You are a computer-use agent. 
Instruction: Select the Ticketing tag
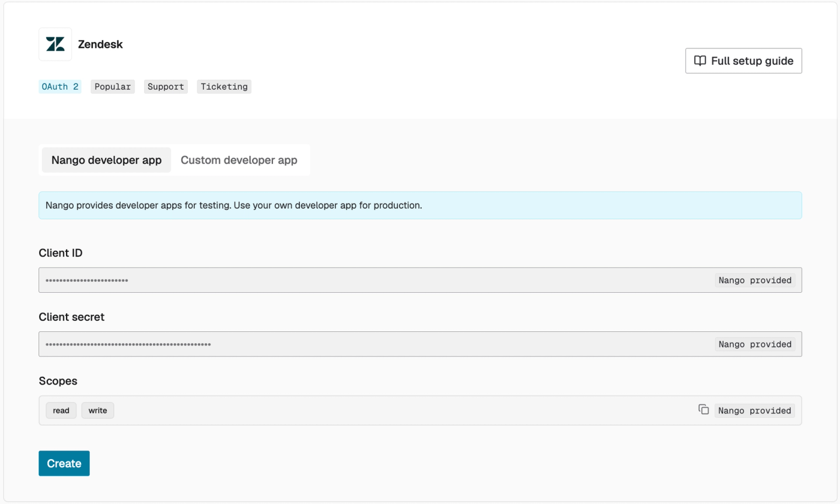pyautogui.click(x=224, y=86)
